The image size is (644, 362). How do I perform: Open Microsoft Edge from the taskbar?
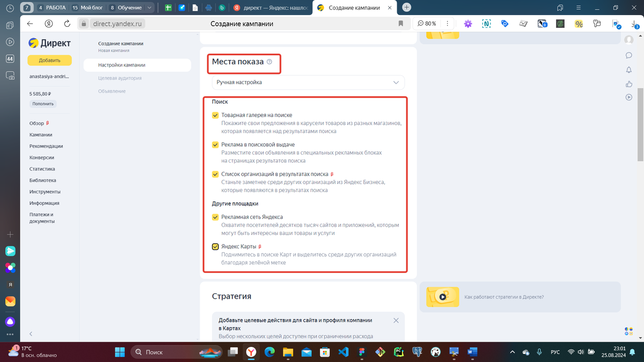tap(269, 352)
